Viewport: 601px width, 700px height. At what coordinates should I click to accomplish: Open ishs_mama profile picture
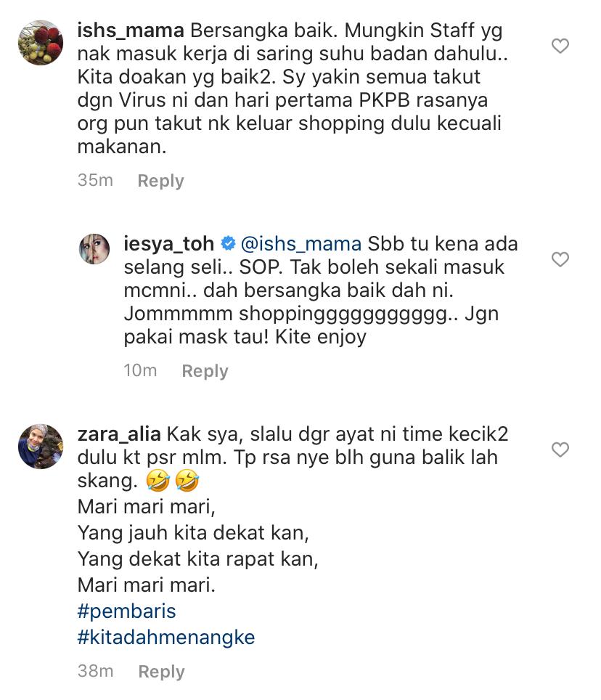click(41, 42)
